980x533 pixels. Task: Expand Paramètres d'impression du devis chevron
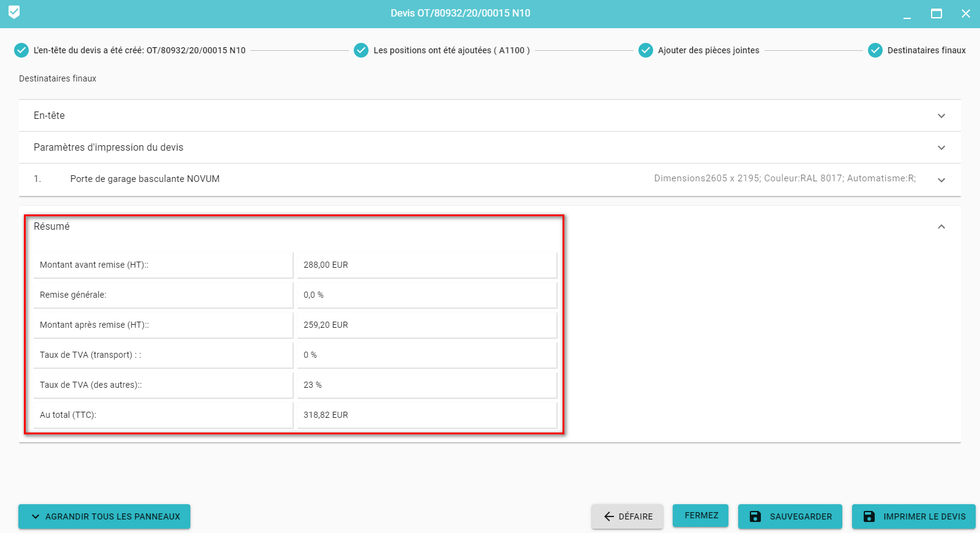[941, 148]
